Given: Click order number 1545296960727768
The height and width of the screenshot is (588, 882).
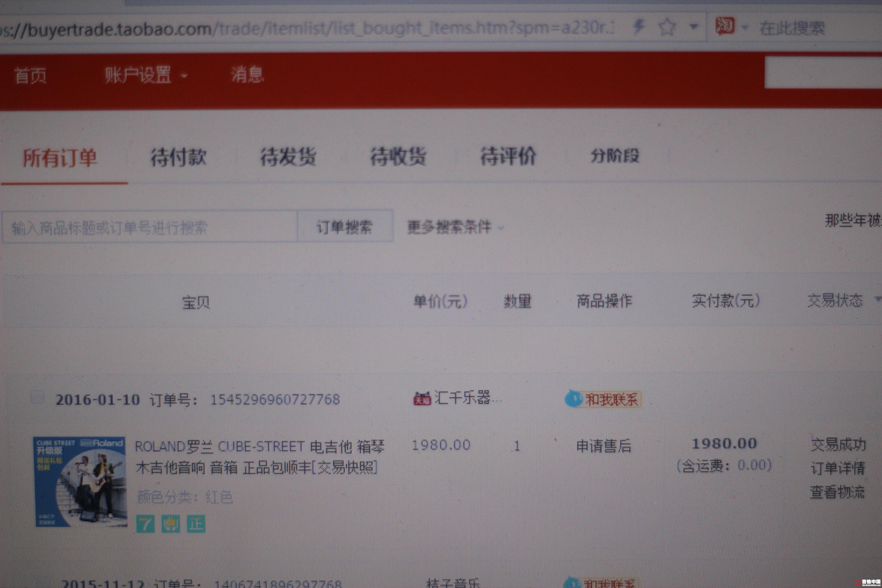Looking at the screenshot, I should click(x=275, y=399).
